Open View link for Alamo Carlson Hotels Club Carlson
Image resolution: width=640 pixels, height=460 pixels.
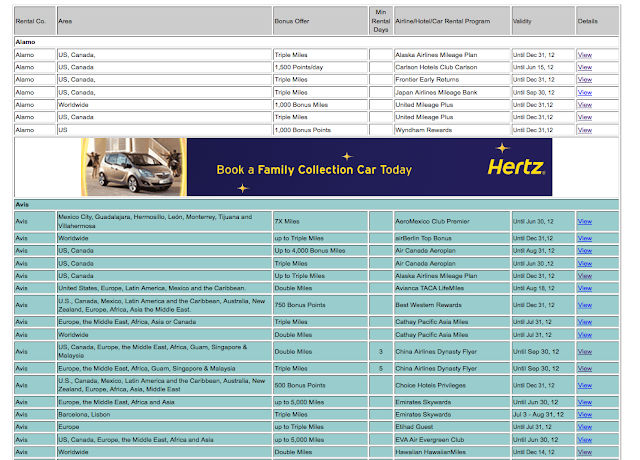click(584, 67)
